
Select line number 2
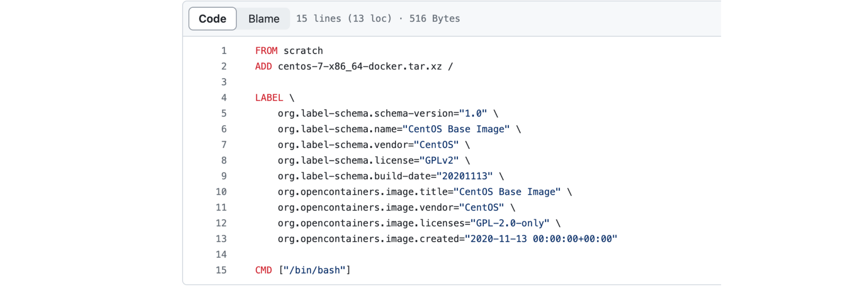pos(224,66)
